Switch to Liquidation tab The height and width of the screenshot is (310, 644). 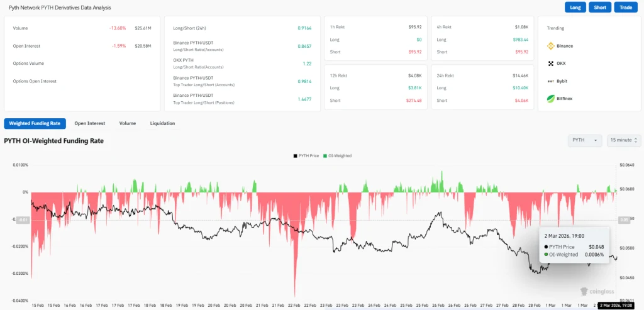click(163, 123)
